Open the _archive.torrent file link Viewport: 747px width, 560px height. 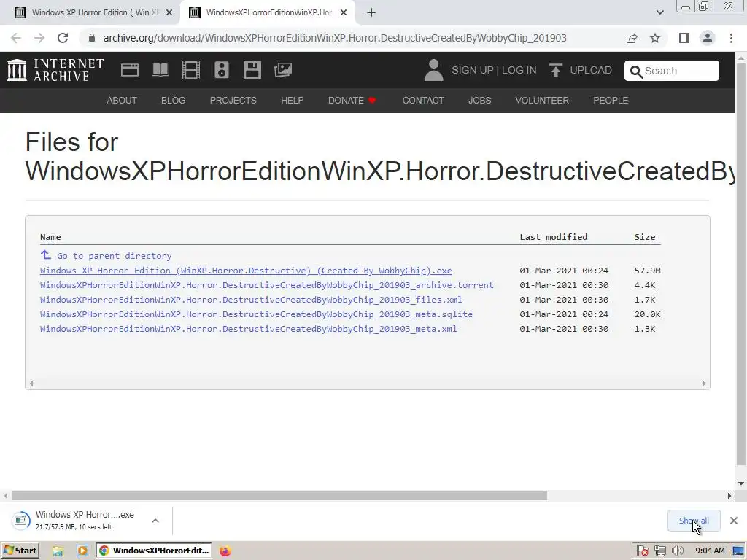[267, 285]
